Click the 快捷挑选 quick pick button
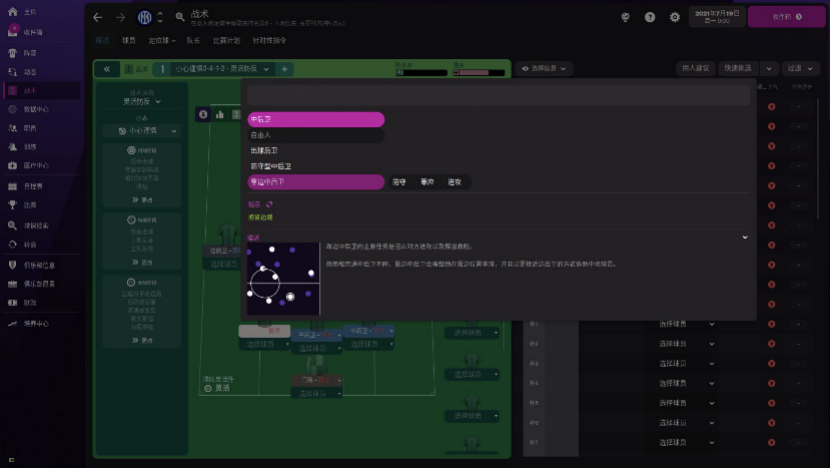The height and width of the screenshot is (468, 832). [x=738, y=68]
